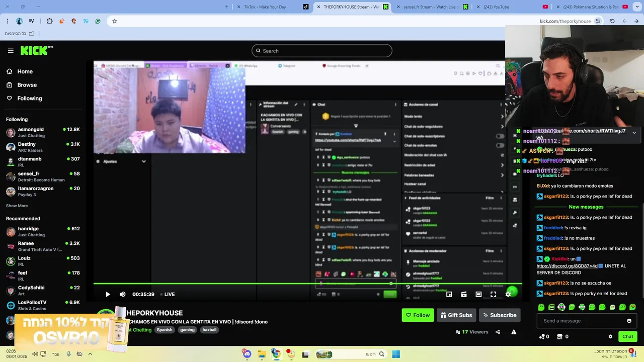This screenshot has width=644, height=362.
Task: Click the channel points icon
Action: click(x=542, y=336)
